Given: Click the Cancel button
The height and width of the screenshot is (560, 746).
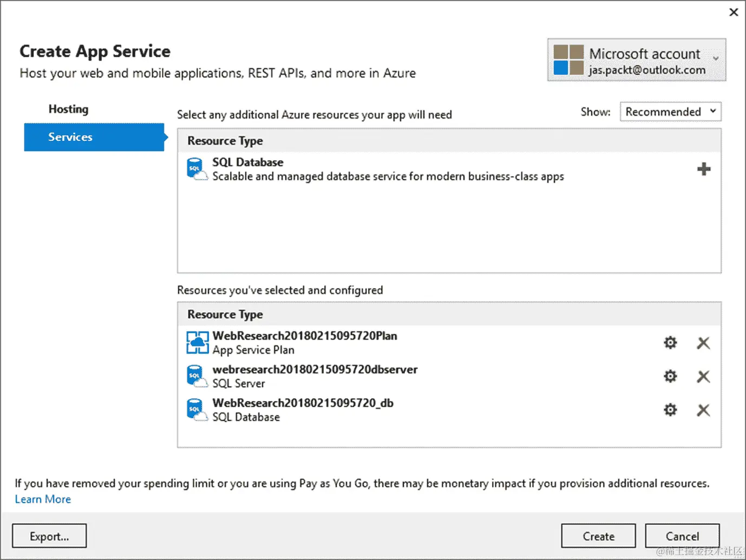Looking at the screenshot, I should click(682, 536).
